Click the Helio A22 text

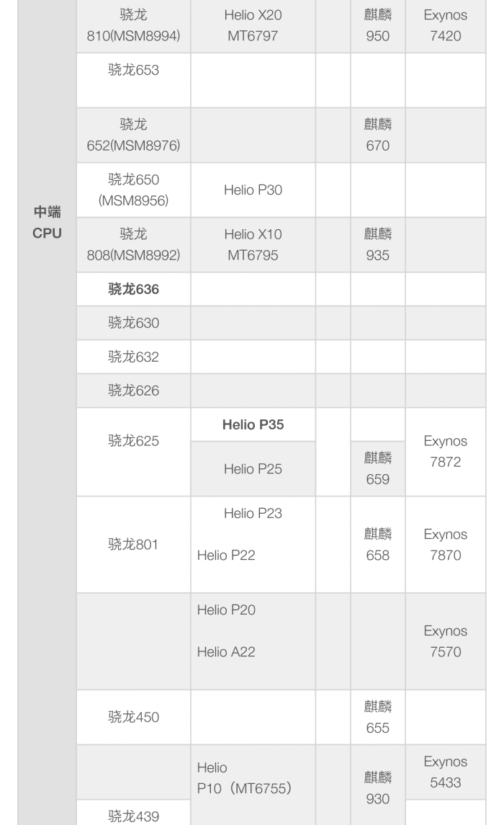coord(226,652)
